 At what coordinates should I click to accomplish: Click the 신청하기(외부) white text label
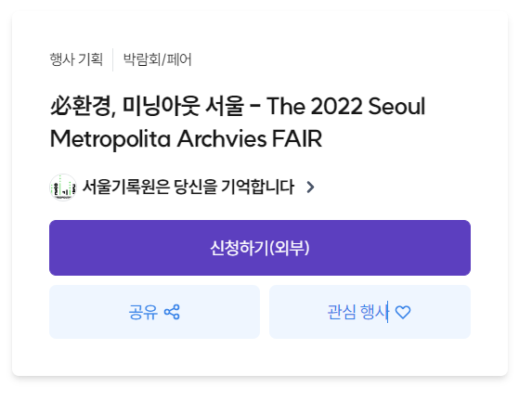coord(260,248)
